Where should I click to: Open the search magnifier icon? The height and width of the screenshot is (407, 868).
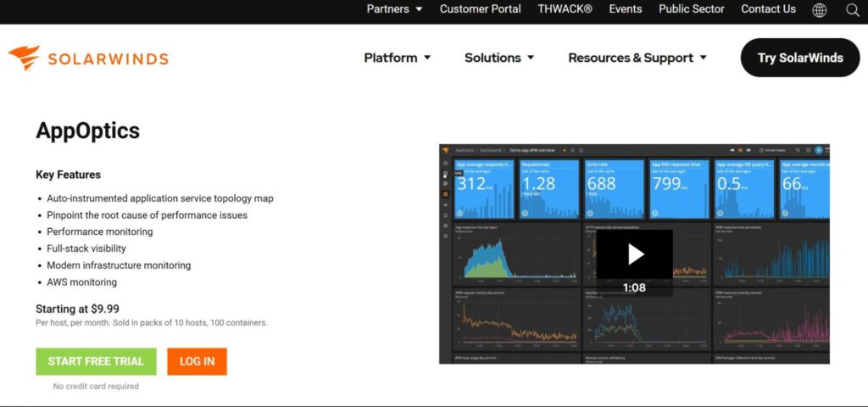point(853,10)
